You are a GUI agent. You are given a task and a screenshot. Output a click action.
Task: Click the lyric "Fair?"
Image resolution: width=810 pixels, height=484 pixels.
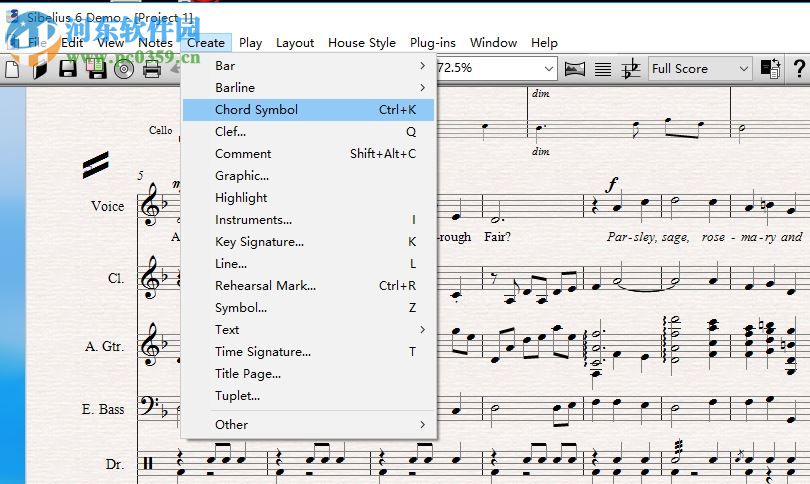[497, 237]
